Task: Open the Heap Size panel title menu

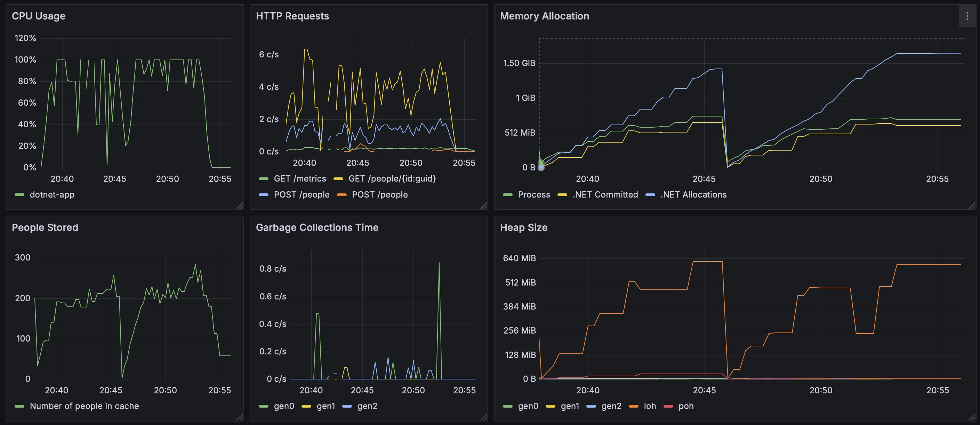Action: click(523, 227)
